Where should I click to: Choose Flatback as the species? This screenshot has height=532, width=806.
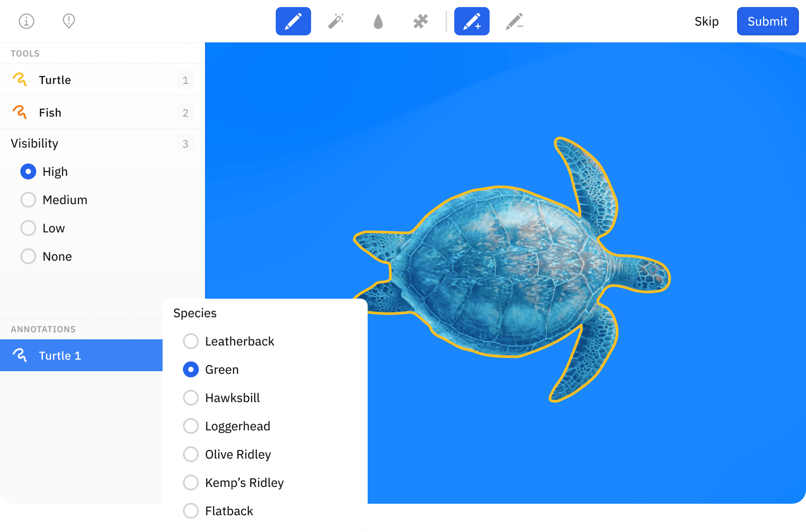(x=191, y=511)
